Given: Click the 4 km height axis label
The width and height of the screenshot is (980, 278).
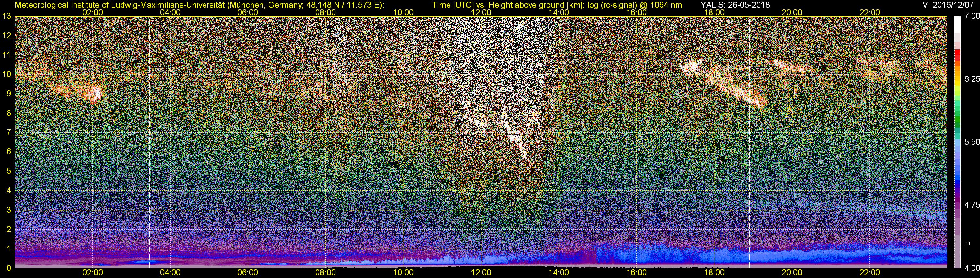Looking at the screenshot, I should (x=9, y=191).
